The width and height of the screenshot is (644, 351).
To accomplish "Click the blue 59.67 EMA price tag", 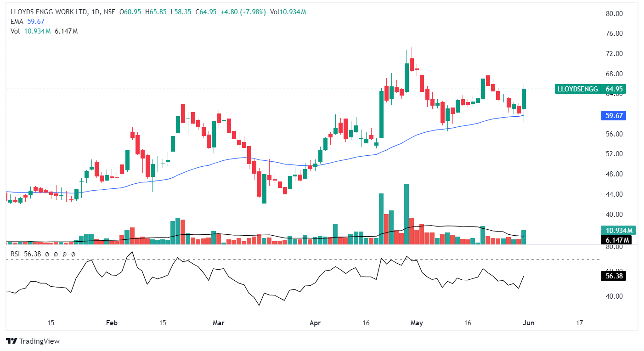I will pyautogui.click(x=613, y=116).
